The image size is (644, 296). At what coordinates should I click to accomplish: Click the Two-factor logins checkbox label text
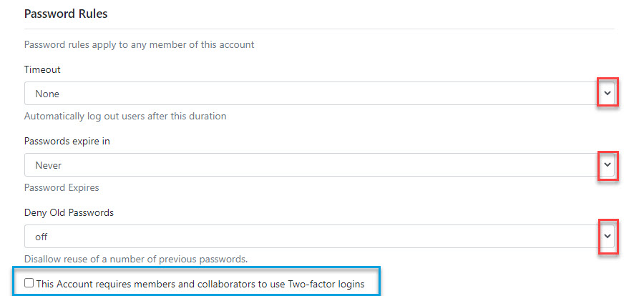tap(200, 284)
